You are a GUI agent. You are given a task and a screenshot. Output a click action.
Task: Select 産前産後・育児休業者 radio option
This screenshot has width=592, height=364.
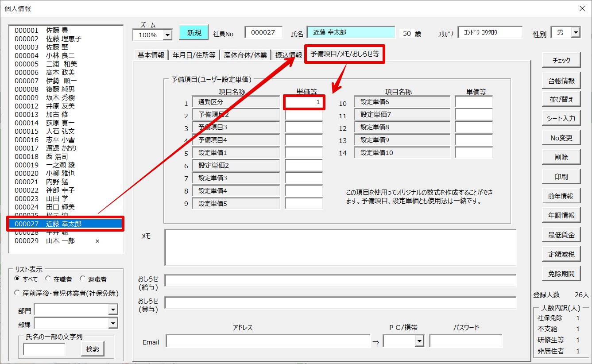tap(17, 293)
